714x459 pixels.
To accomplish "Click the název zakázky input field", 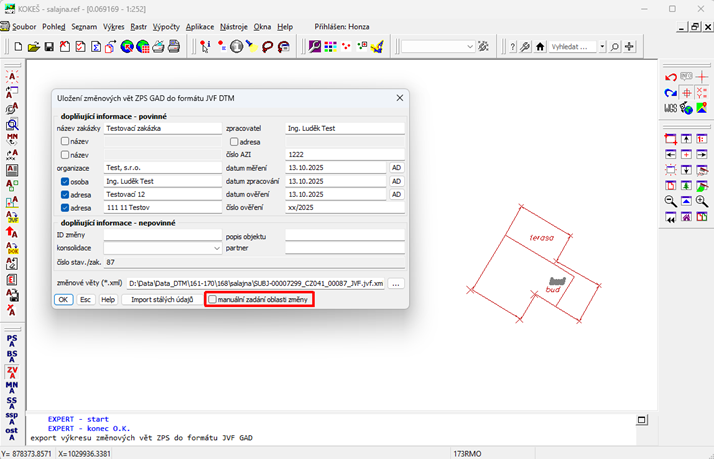I will coord(162,129).
